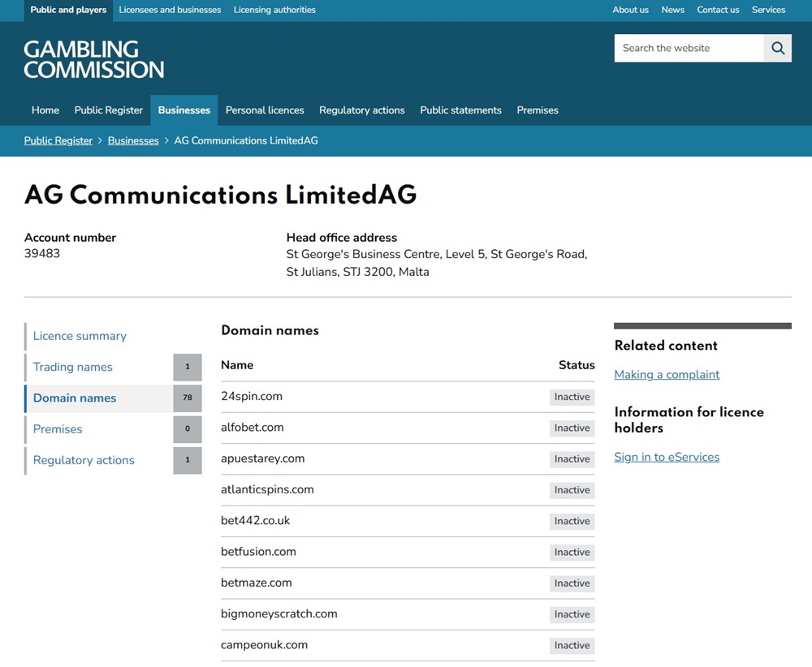
Task: Select the Businesses navigation item
Action: click(x=184, y=110)
